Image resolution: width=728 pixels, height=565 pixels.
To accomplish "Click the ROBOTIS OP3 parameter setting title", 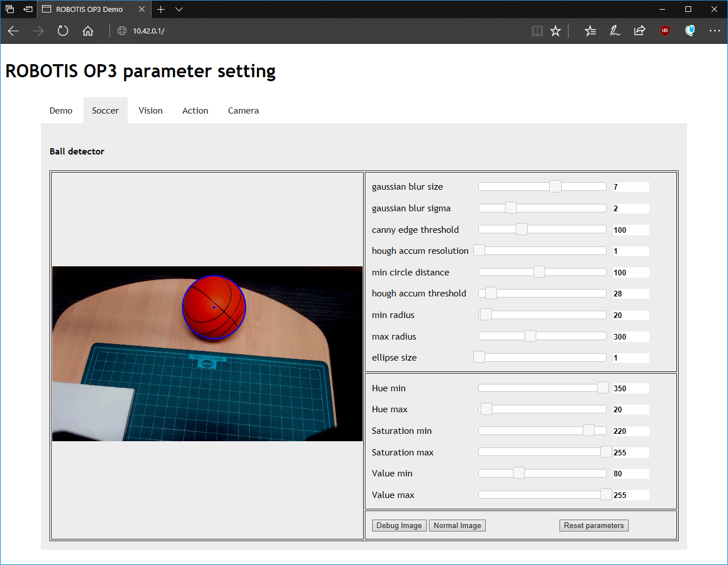I will coord(141,72).
